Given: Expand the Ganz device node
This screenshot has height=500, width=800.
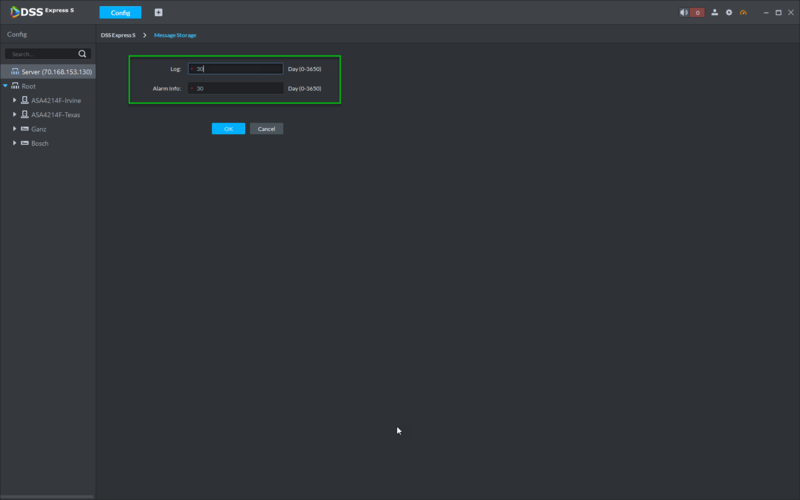Looking at the screenshot, I should 14,129.
